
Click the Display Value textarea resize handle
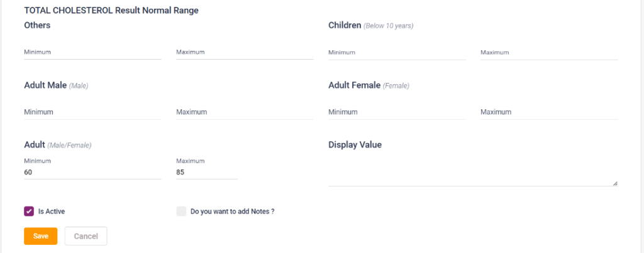tap(615, 183)
